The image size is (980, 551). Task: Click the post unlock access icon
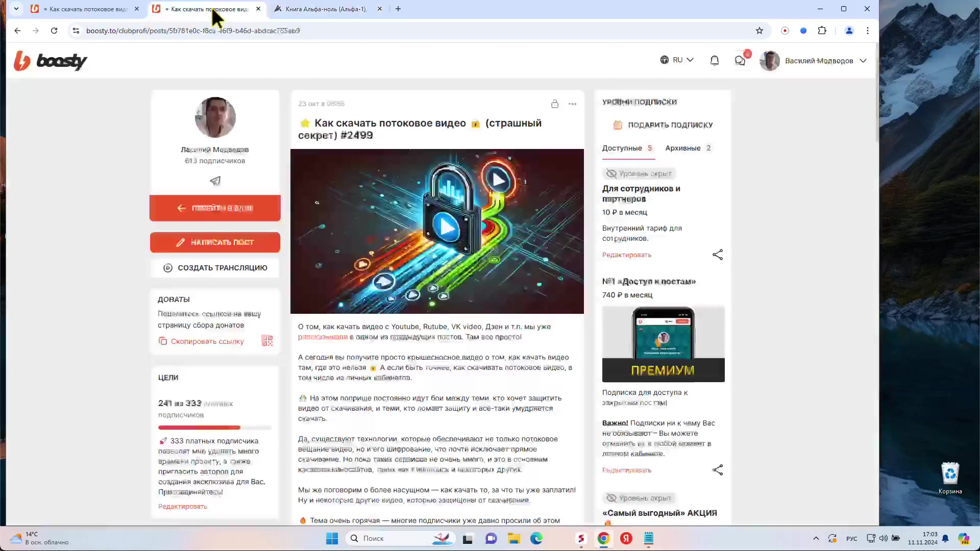click(x=555, y=104)
